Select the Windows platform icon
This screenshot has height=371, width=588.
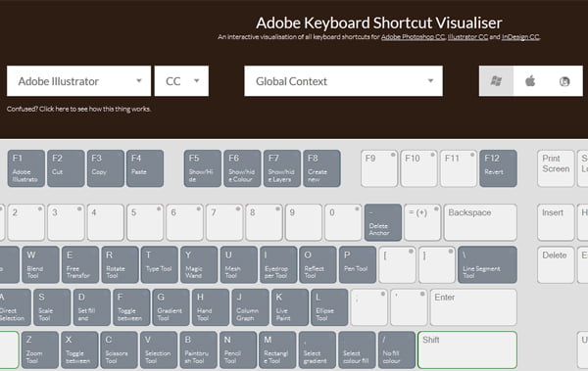(x=496, y=81)
